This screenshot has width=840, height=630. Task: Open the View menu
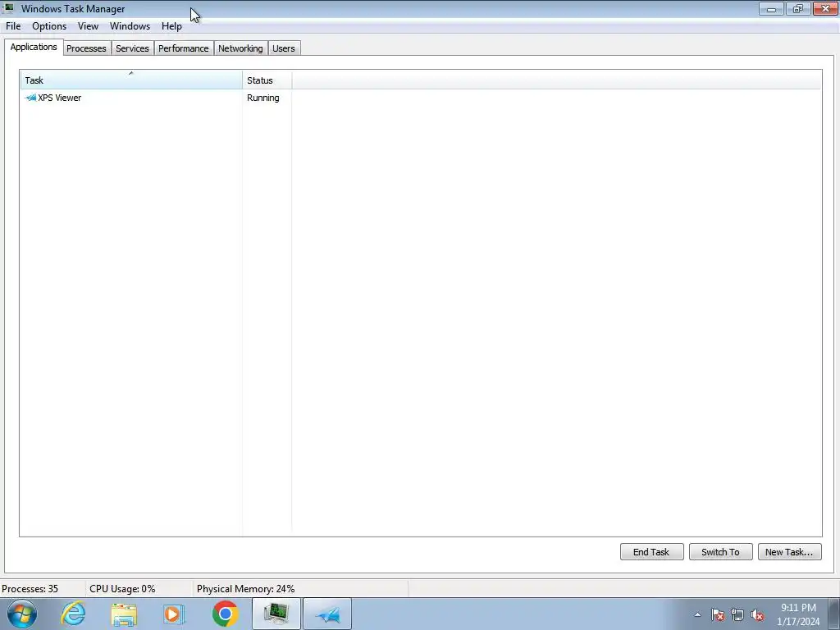(x=88, y=26)
